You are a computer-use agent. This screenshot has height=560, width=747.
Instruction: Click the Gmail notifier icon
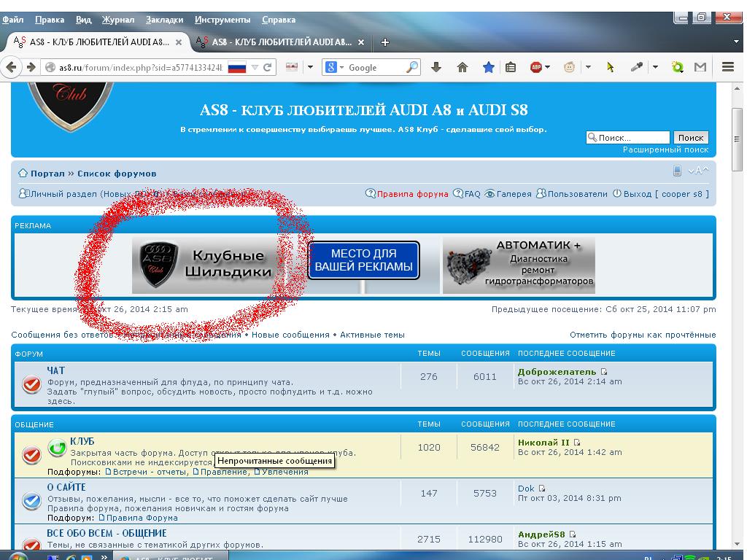[x=700, y=67]
